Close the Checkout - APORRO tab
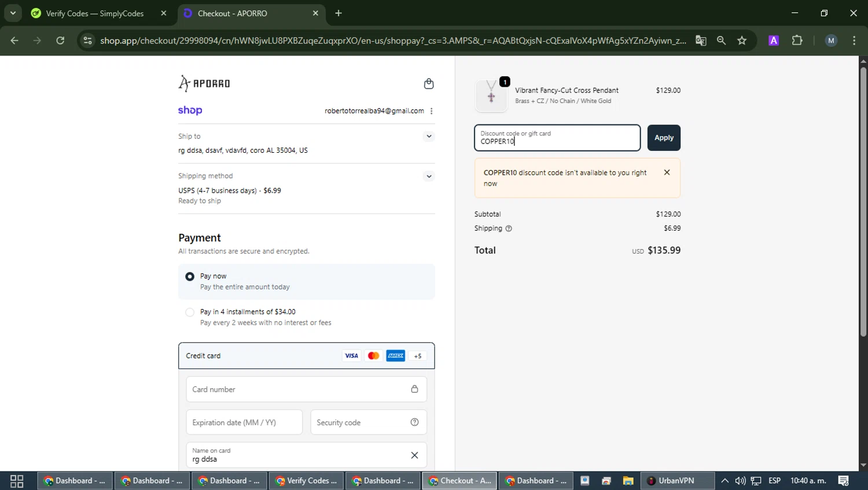The width and height of the screenshot is (868, 490). click(x=315, y=13)
